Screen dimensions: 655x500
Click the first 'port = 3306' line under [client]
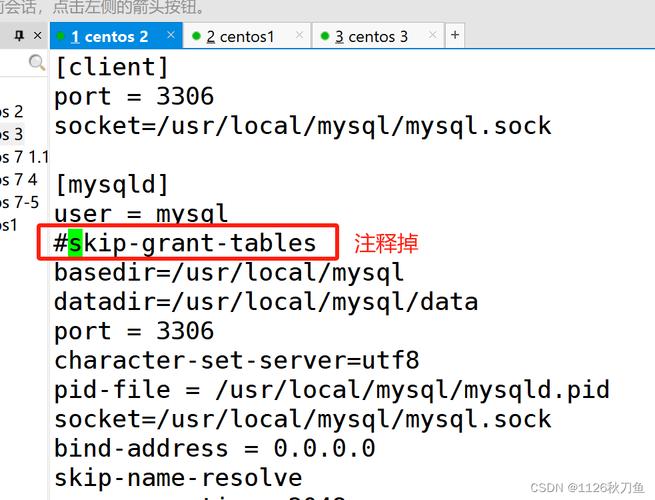pos(134,97)
